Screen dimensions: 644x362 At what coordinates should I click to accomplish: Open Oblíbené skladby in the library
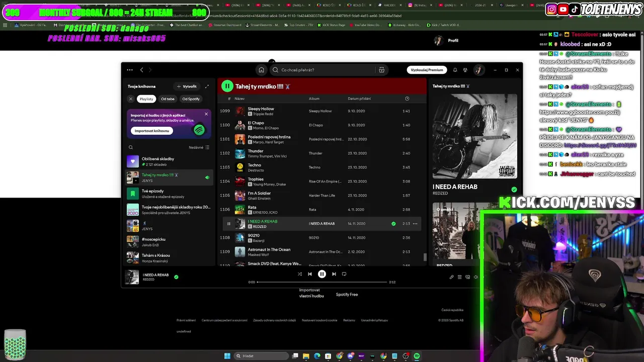169,161
